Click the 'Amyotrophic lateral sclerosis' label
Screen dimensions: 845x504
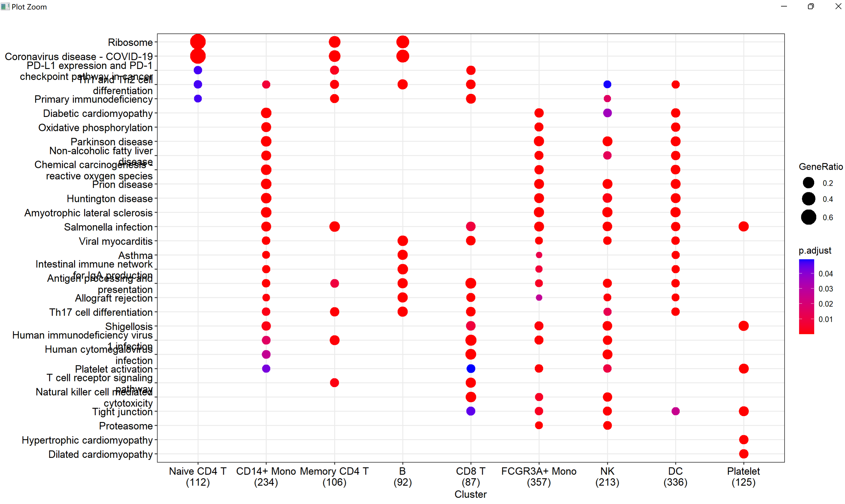point(88,213)
